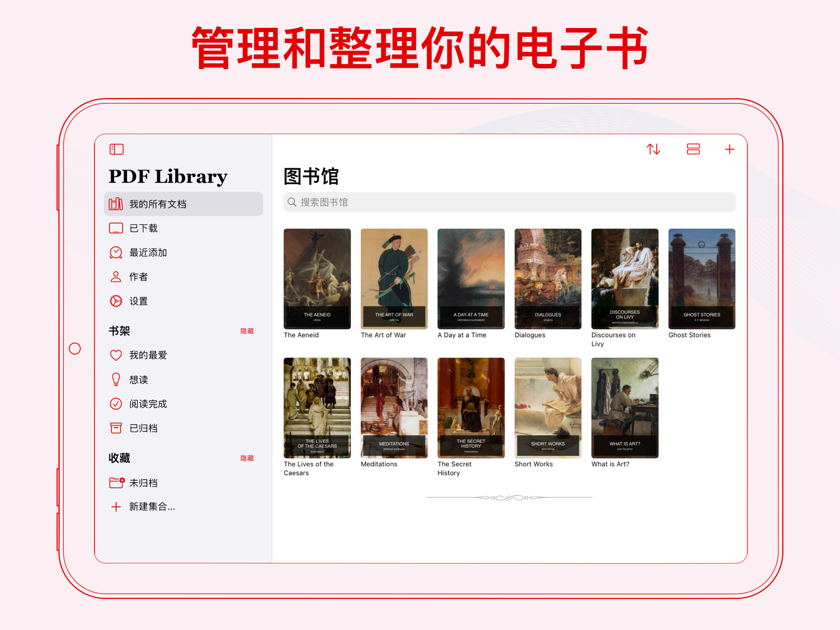The height and width of the screenshot is (630, 840).
Task: Open the 我的最爱 shelf
Action: point(184,355)
